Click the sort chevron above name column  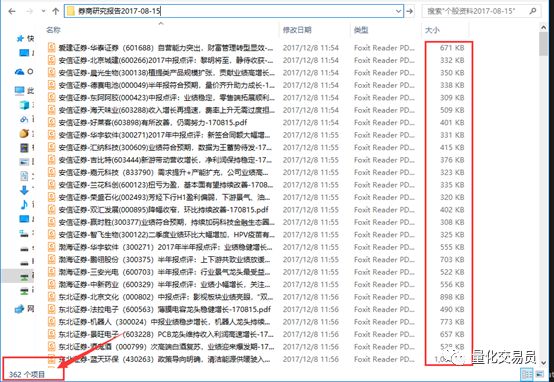pyautogui.click(x=161, y=23)
